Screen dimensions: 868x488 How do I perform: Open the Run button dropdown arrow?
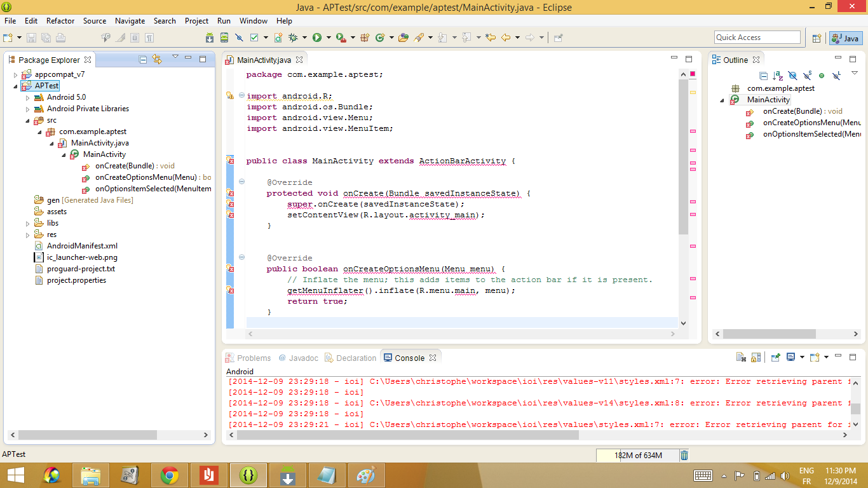[x=329, y=37]
